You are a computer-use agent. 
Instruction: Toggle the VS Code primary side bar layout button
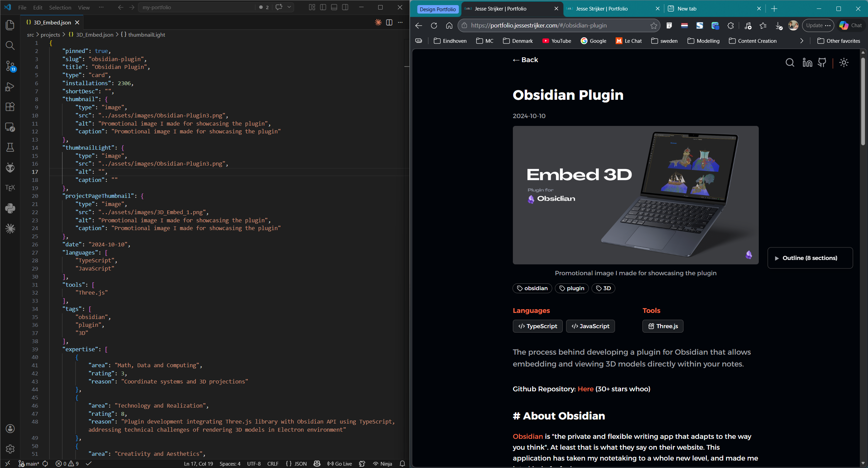click(x=323, y=7)
